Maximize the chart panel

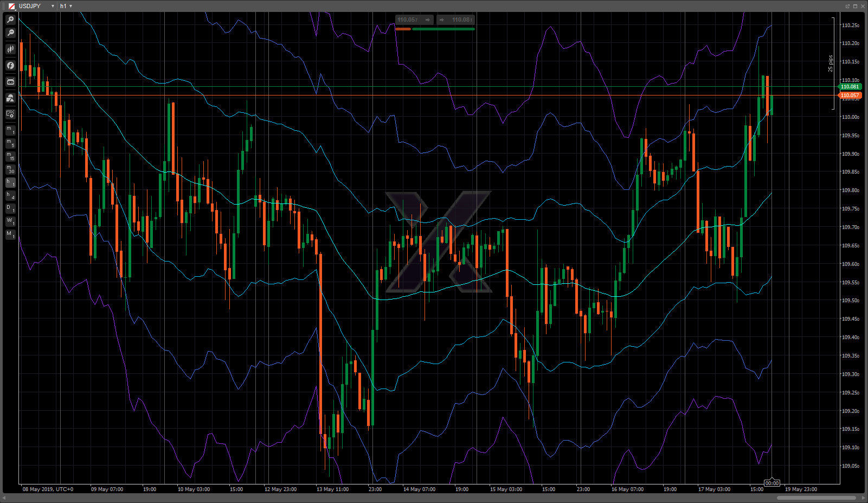tap(855, 6)
